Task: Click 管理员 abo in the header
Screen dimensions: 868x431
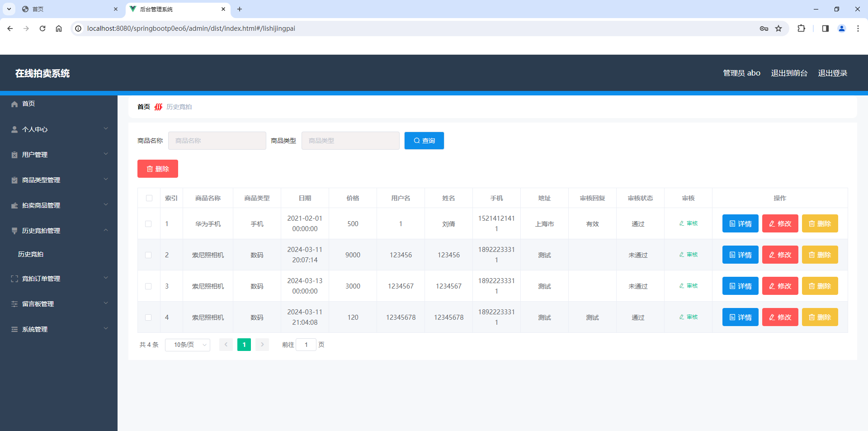Action: pyautogui.click(x=741, y=73)
